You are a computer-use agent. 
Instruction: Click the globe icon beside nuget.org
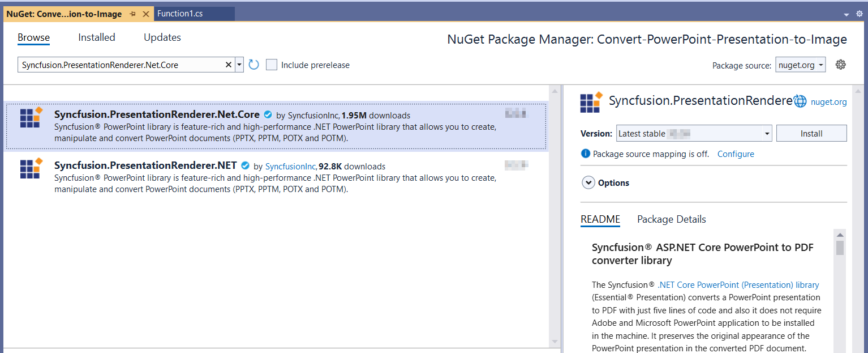tap(800, 101)
